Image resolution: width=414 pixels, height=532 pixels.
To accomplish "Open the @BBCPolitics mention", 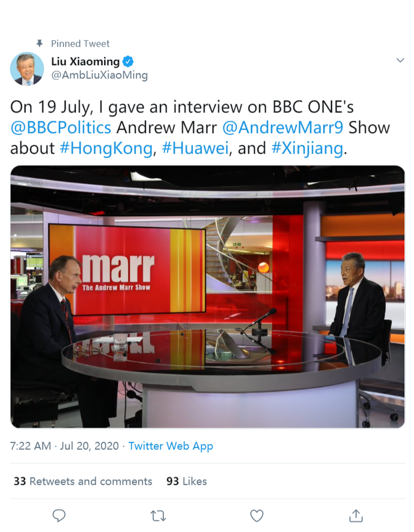I will (x=61, y=128).
